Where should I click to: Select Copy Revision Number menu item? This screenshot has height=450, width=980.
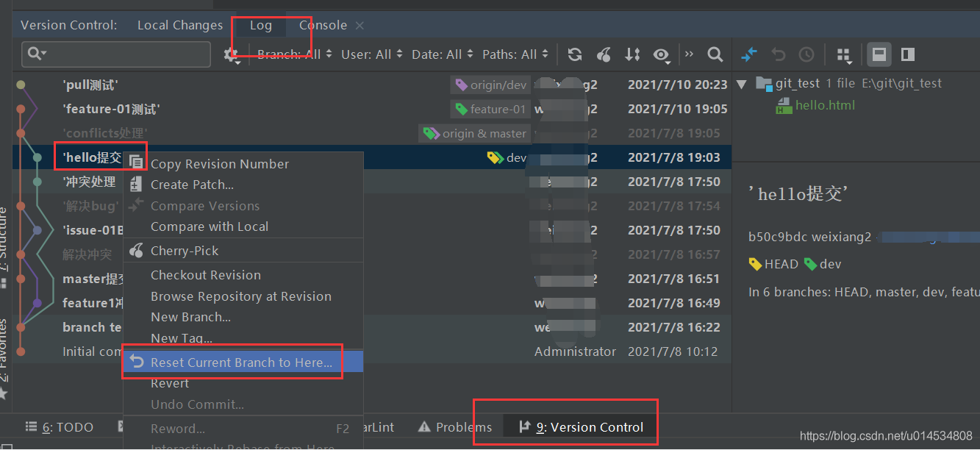[220, 164]
